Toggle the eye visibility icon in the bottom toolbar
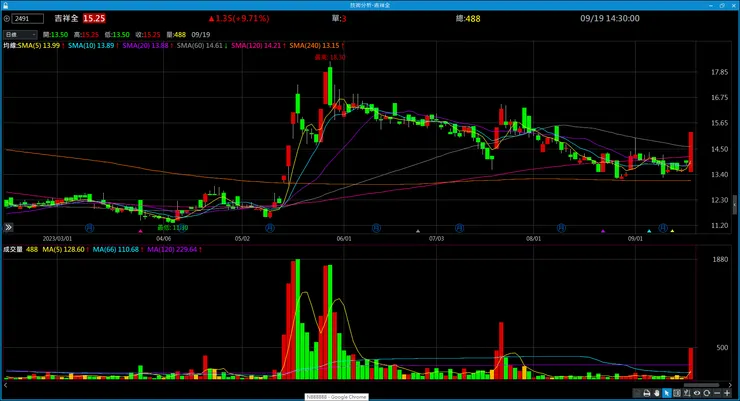This screenshot has height=401, width=740. (x=697, y=393)
